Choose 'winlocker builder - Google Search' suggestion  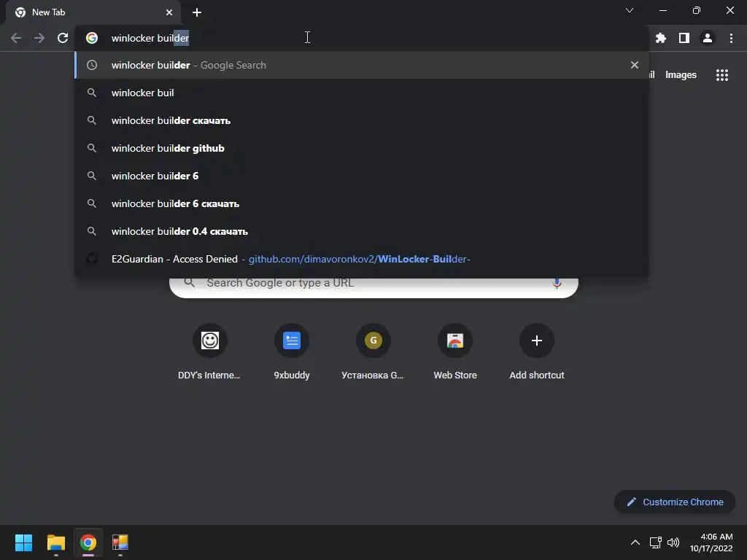tap(362, 65)
